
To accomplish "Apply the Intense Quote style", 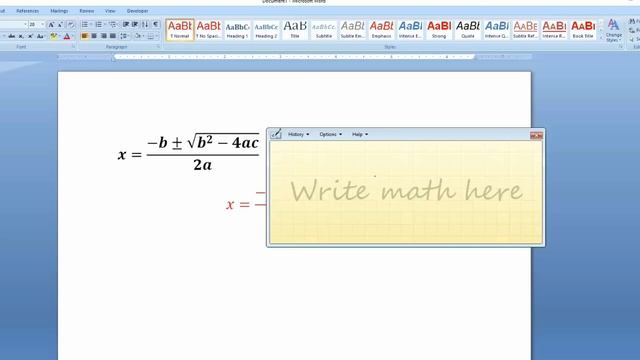I will [x=497, y=30].
